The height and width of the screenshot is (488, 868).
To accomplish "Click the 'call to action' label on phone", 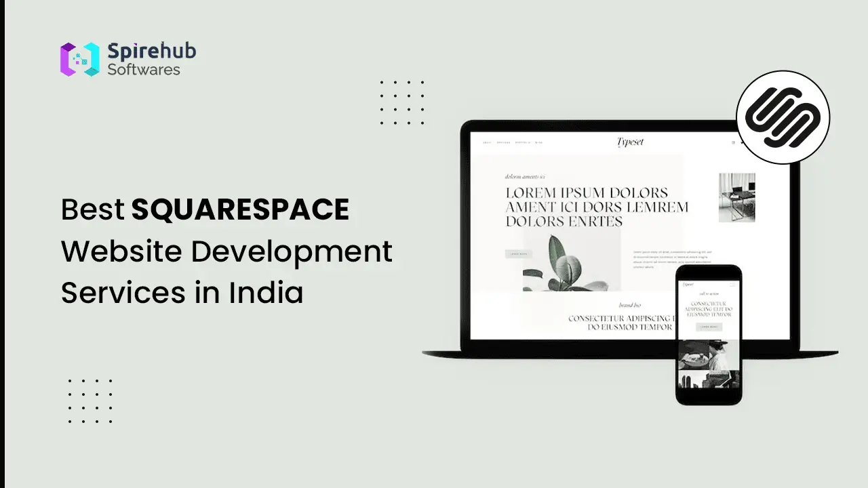I will tap(709, 293).
